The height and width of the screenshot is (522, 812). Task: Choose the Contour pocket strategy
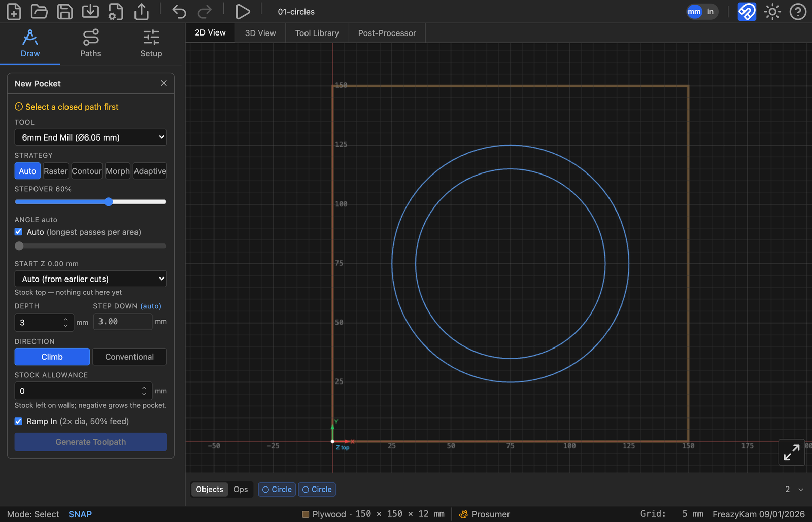(x=87, y=171)
